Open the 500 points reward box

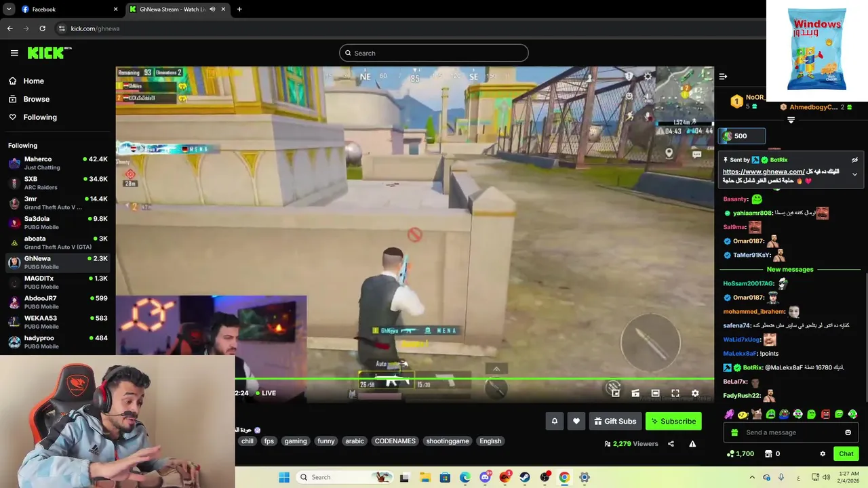pyautogui.click(x=742, y=136)
